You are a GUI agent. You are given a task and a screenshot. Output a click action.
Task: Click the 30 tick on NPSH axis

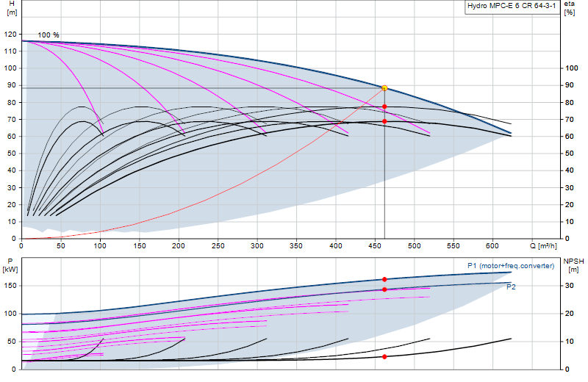pos(570,286)
